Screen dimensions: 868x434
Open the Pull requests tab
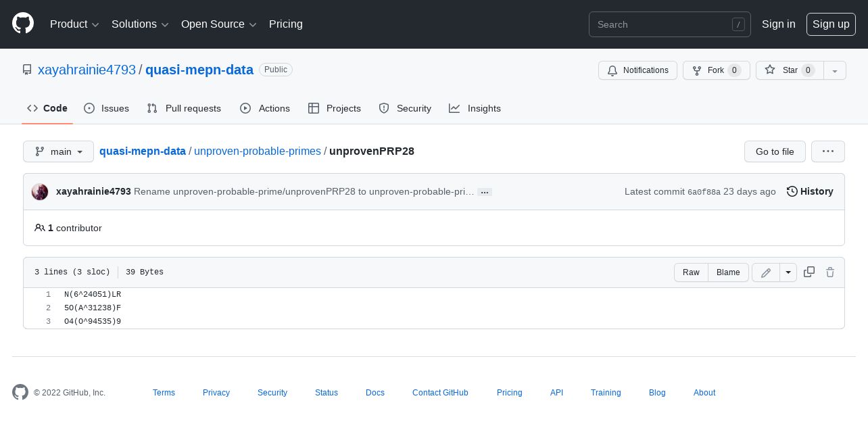[x=184, y=108]
